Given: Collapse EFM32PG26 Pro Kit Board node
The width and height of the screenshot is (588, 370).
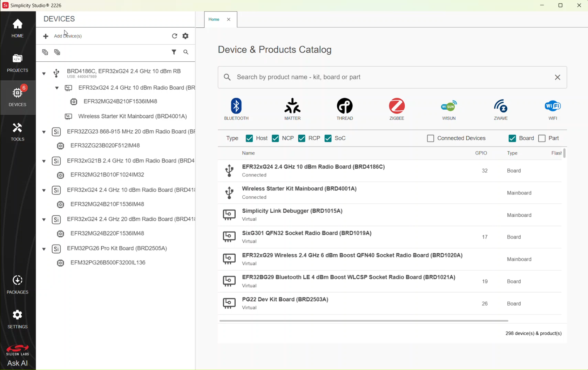Looking at the screenshot, I should [44, 249].
